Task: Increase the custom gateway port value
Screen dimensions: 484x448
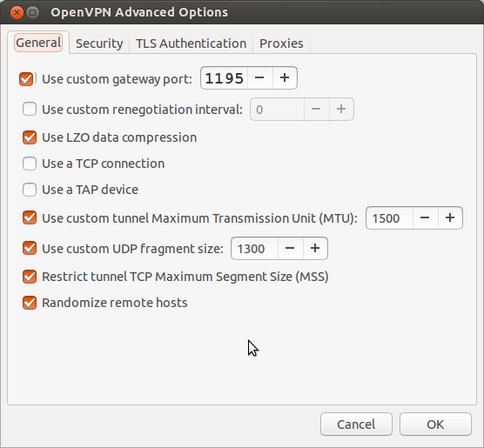Action: pyautogui.click(x=285, y=78)
